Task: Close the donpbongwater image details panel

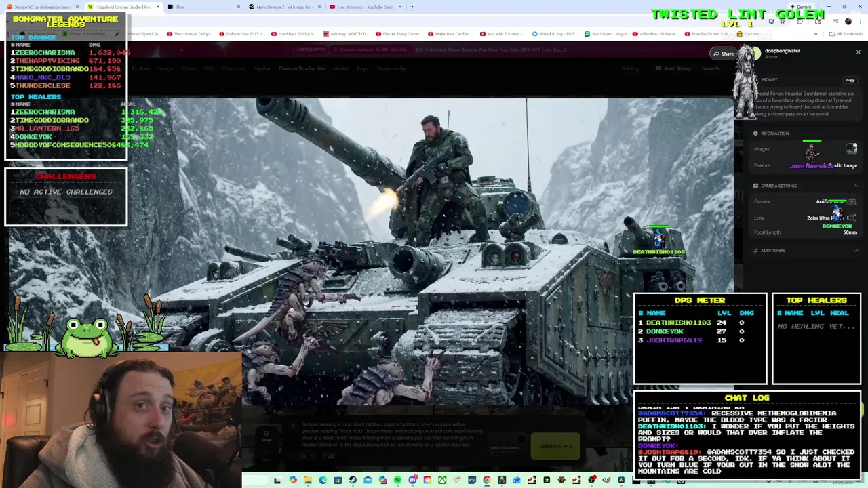Action: (858, 52)
